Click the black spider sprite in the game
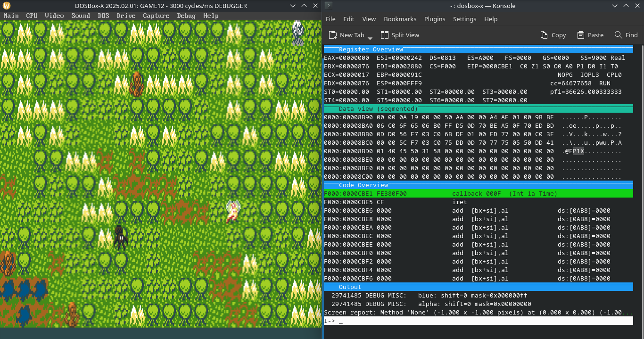Viewport: 644px width, 339px height. click(120, 236)
